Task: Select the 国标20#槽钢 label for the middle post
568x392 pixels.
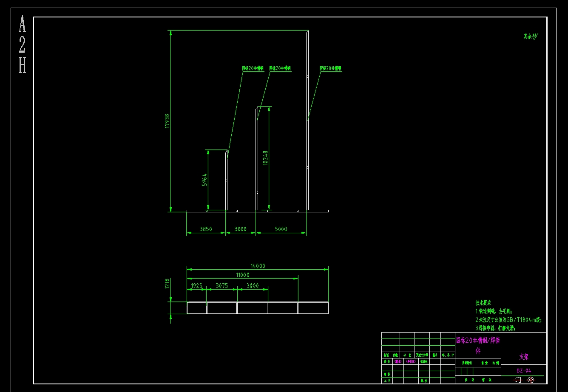Action: (280, 68)
